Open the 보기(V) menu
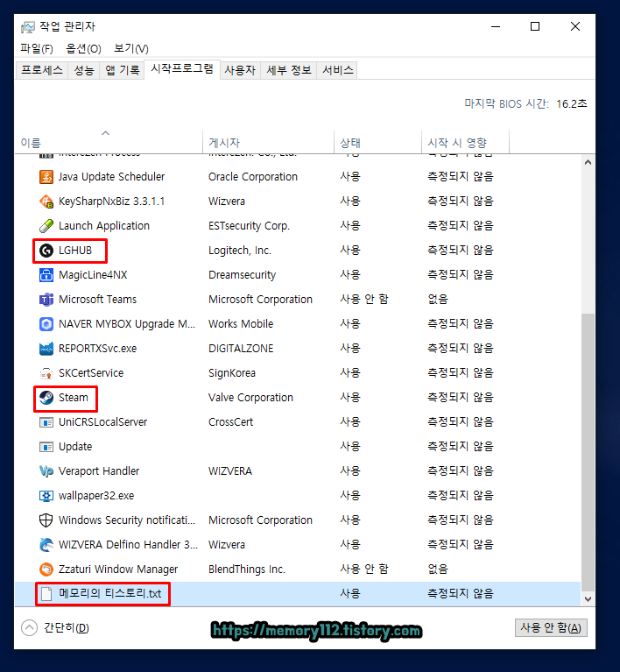The width and height of the screenshot is (620, 672). (131, 48)
